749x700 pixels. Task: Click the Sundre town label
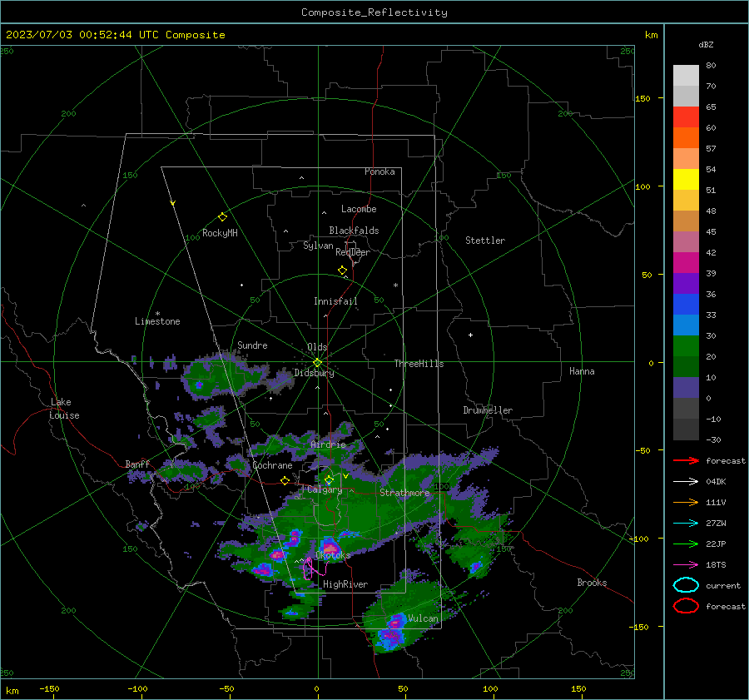point(252,345)
